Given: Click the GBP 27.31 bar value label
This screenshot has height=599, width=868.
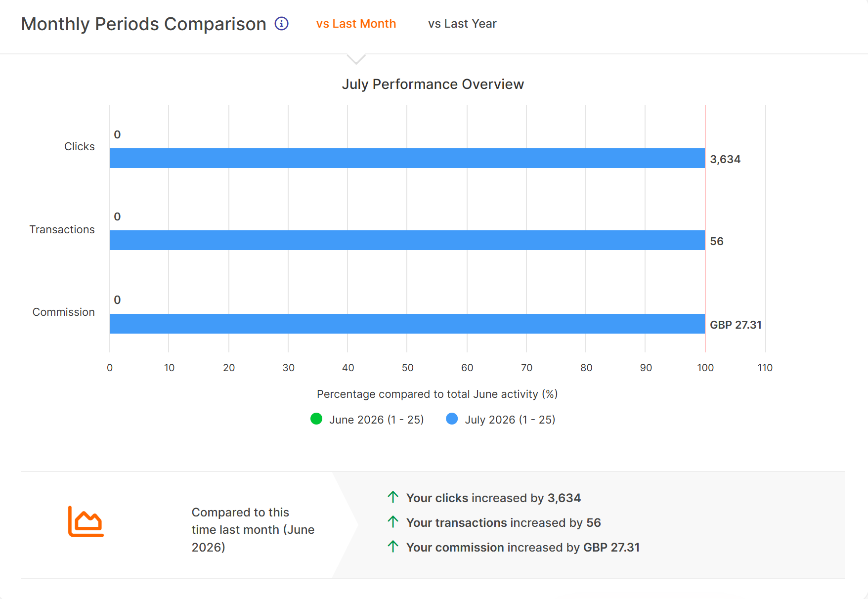Looking at the screenshot, I should click(736, 325).
